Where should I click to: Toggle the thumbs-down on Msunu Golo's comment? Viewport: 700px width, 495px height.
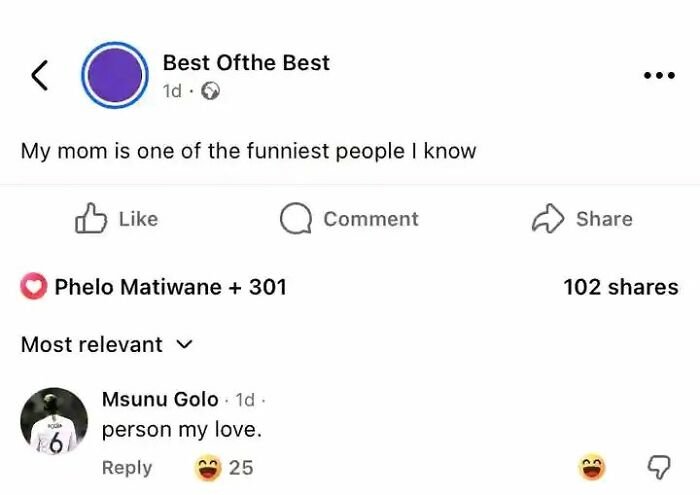(x=659, y=467)
